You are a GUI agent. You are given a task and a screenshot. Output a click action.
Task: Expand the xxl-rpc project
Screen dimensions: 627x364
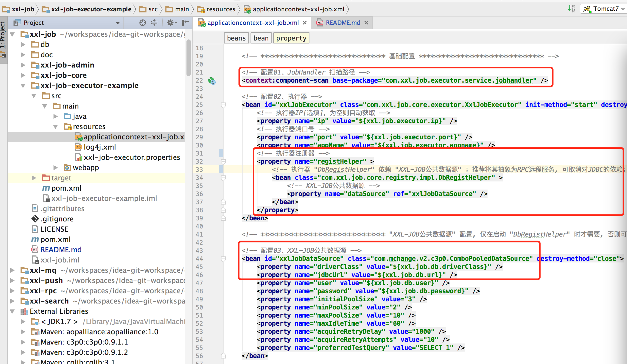coord(12,291)
